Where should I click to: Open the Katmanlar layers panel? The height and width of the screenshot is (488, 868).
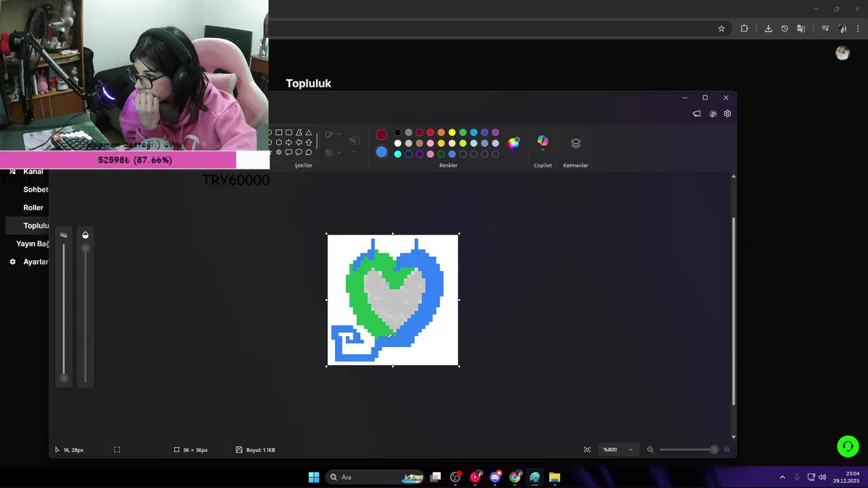[x=576, y=143]
